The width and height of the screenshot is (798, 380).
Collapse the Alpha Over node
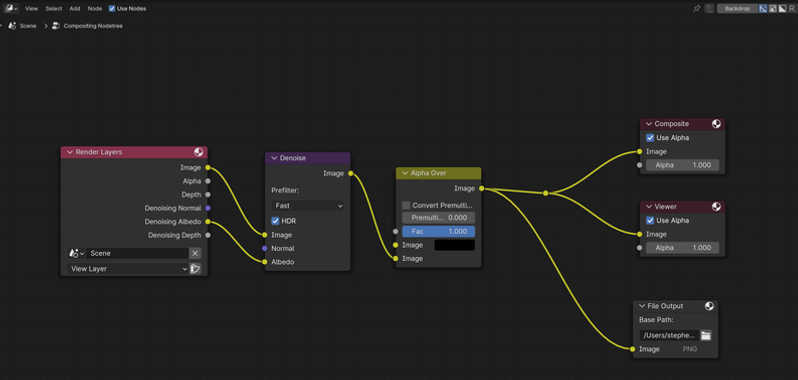pyautogui.click(x=405, y=173)
